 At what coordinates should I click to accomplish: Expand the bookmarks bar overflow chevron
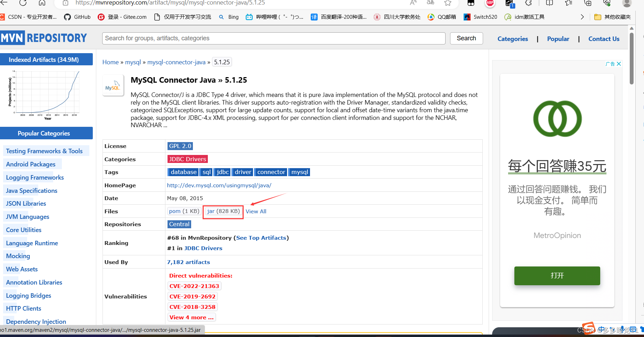pyautogui.click(x=582, y=17)
